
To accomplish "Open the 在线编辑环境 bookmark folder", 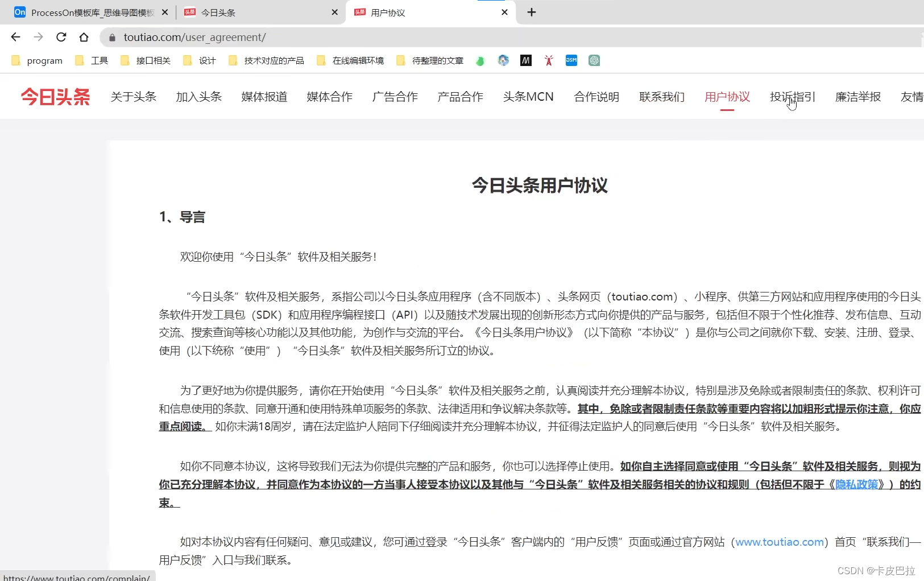I will point(350,60).
